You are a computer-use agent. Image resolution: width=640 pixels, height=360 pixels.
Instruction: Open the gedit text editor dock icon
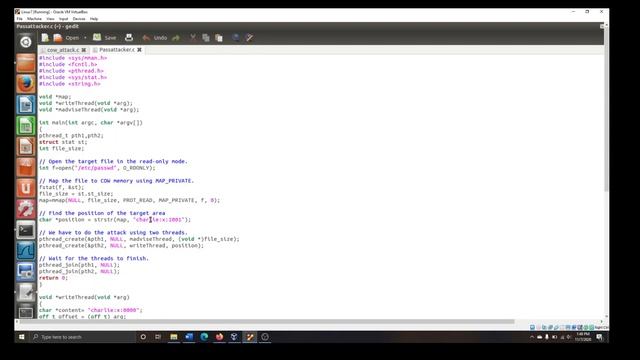pos(26,292)
